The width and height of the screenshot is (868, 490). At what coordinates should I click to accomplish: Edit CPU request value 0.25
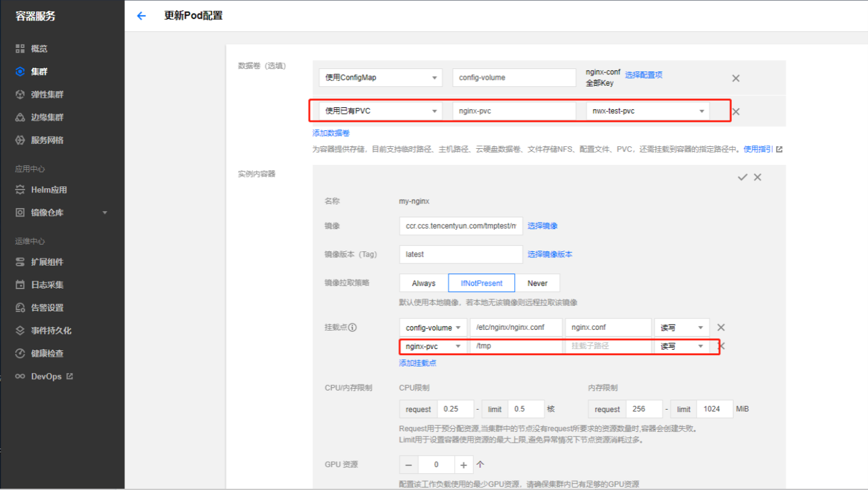[x=455, y=409]
